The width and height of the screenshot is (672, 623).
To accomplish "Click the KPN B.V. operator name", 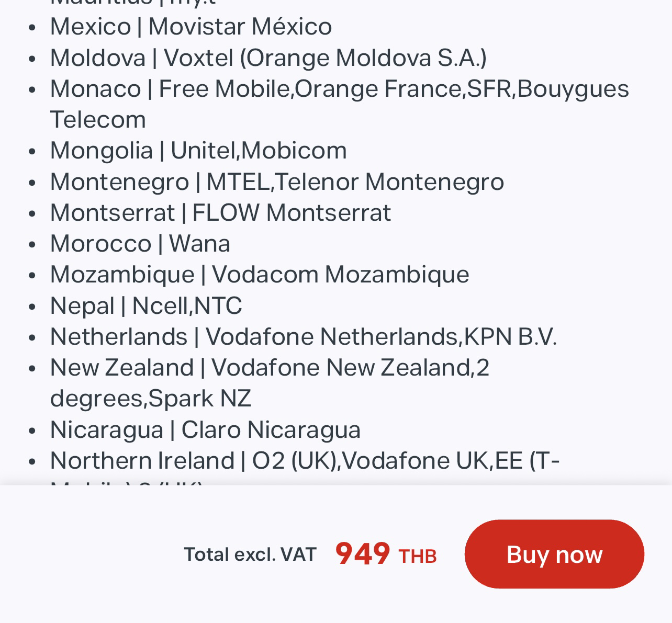I will 510,337.
